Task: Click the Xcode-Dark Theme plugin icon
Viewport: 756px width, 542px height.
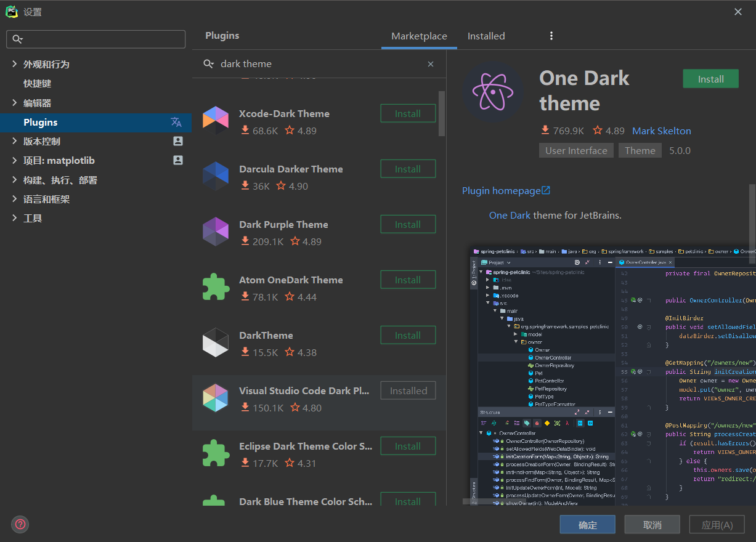Action: click(216, 121)
